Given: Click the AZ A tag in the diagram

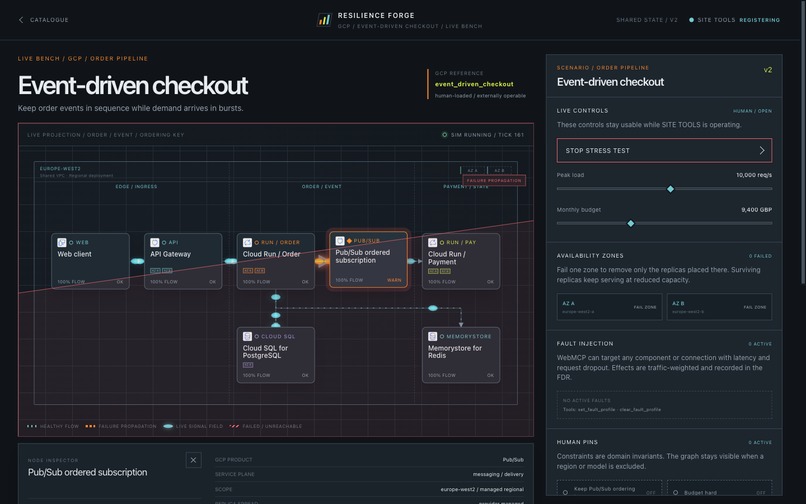Looking at the screenshot, I should click(x=473, y=170).
